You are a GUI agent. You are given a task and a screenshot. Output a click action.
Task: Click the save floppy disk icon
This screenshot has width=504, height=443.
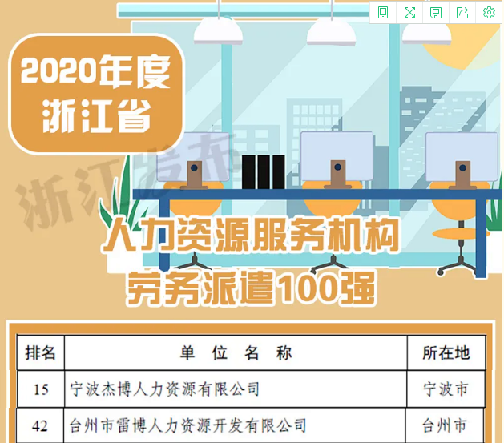[x=436, y=13]
